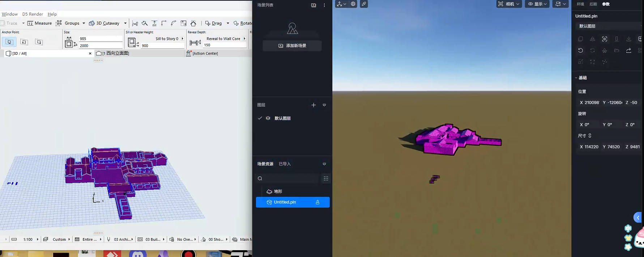Click the reset undo arrow icon in parameters panel
Viewport: 644px width, 257px height.
coord(580,51)
